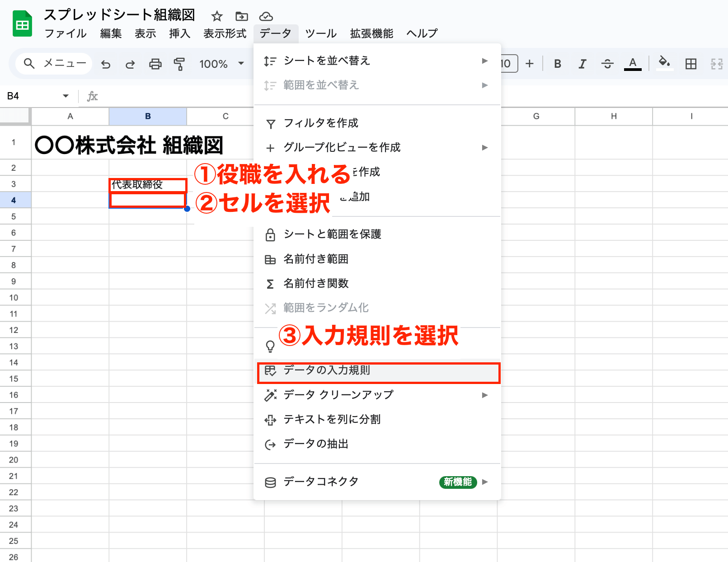The height and width of the screenshot is (562, 728).
Task: Toggle strikethrough formatting
Action: coord(607,64)
